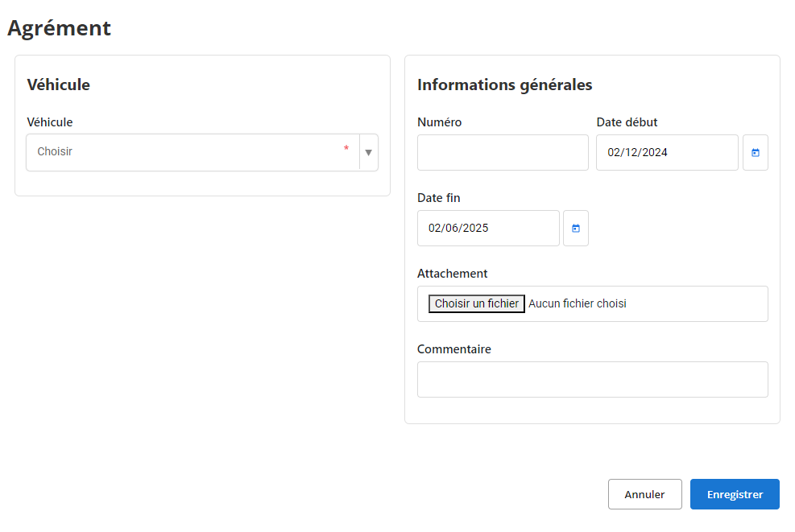Image resolution: width=795 pixels, height=532 pixels.
Task: Open the Date début calendar picker
Action: [x=755, y=152]
